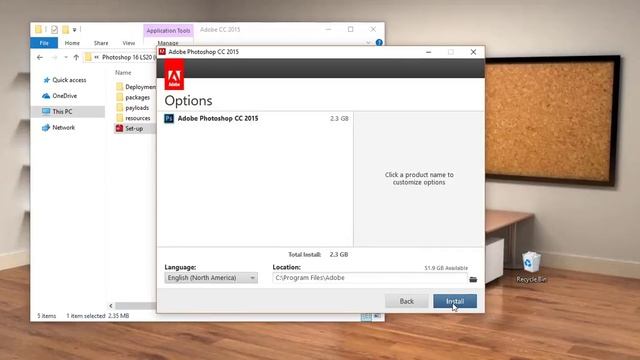Click the Up arrow in File Explorer
640x360 pixels.
tap(76, 58)
